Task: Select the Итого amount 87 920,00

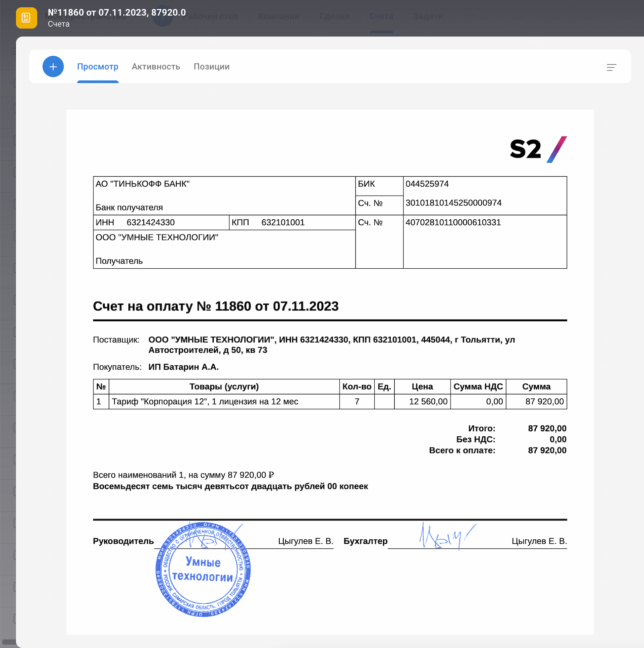Action: (547, 429)
